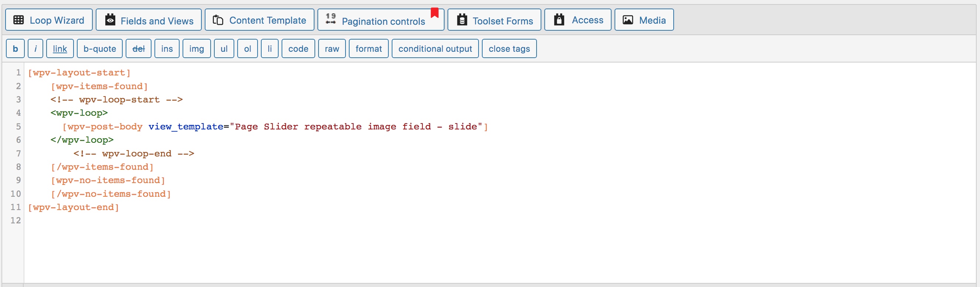Screen dimensions: 980x287
Task: Insert an image with the img button
Action: coord(197,49)
